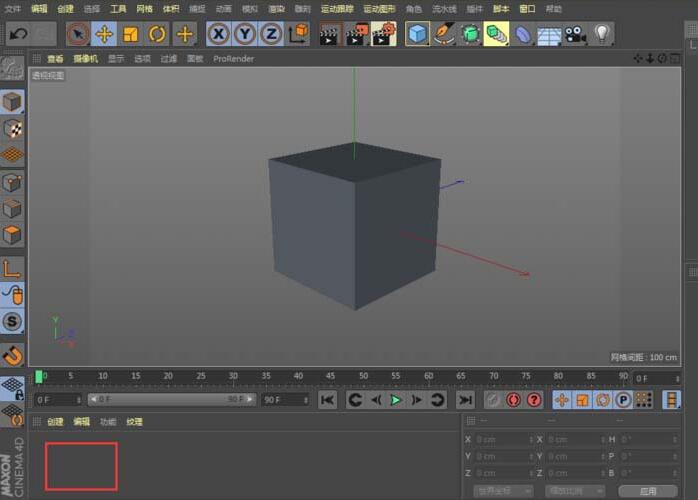This screenshot has width=698, height=500.
Task: Open the cube primitives flyout
Action: (x=418, y=34)
